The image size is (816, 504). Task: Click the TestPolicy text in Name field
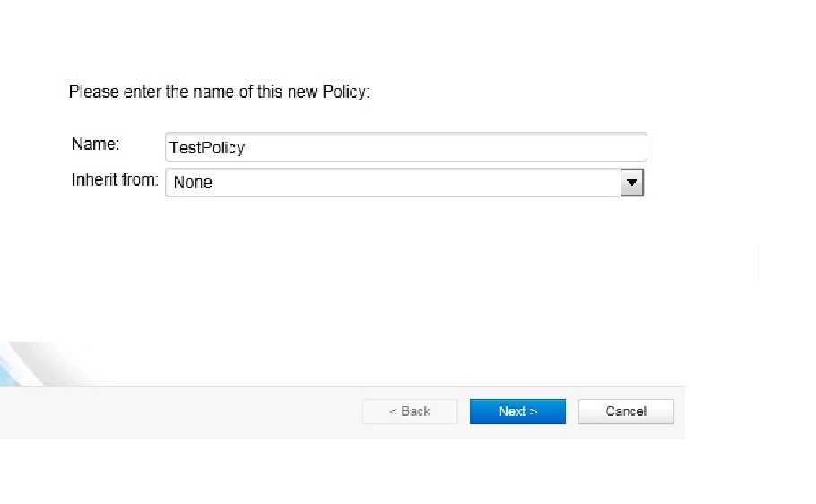207,148
